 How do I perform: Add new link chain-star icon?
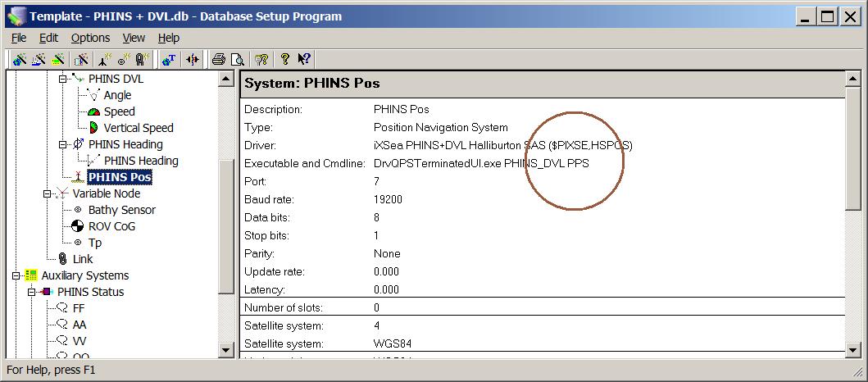pos(143,59)
